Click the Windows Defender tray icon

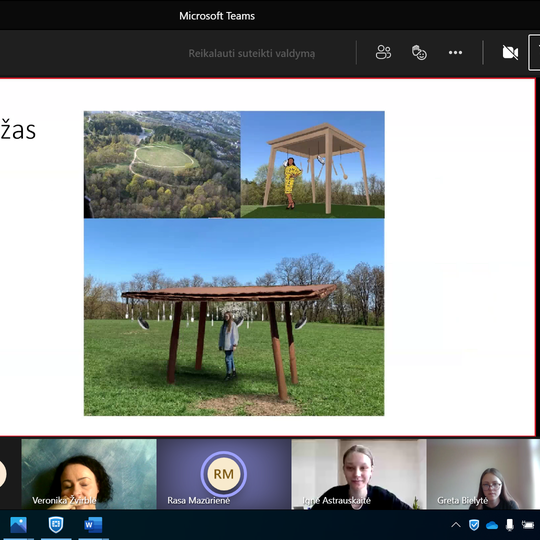coord(474,525)
